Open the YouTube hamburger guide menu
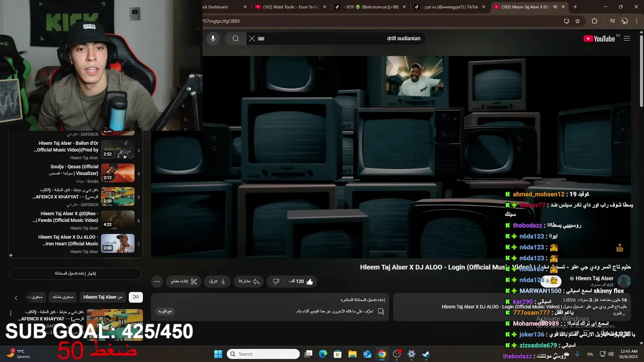 coord(627,39)
